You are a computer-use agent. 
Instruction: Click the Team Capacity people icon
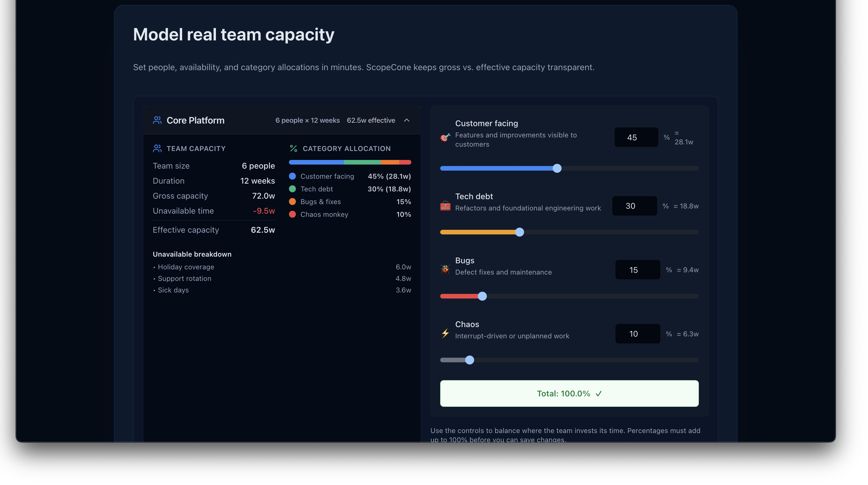click(157, 148)
